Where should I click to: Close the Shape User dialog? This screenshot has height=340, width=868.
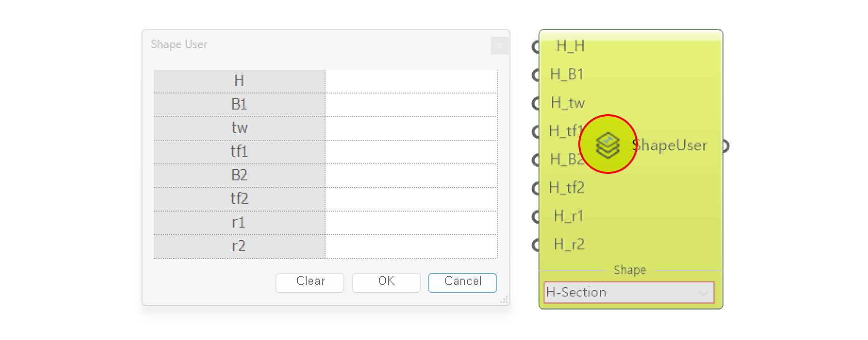coord(499,46)
